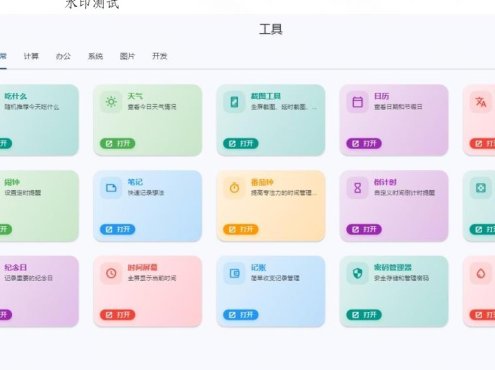Click the 截图工具 description starting 全屏截图

(284, 107)
